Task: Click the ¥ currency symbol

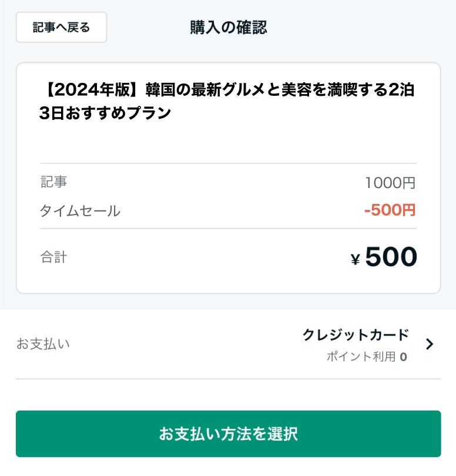Action: (x=355, y=260)
